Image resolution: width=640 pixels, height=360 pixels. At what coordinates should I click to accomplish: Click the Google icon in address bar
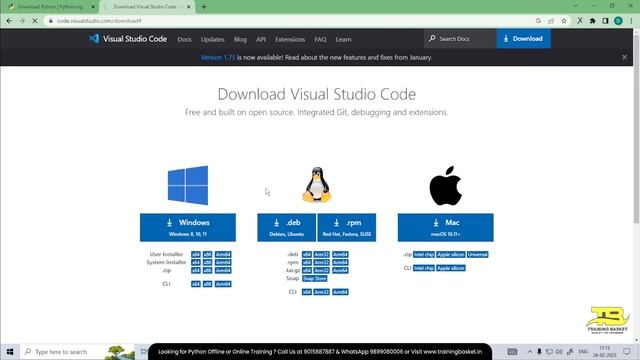[538, 21]
